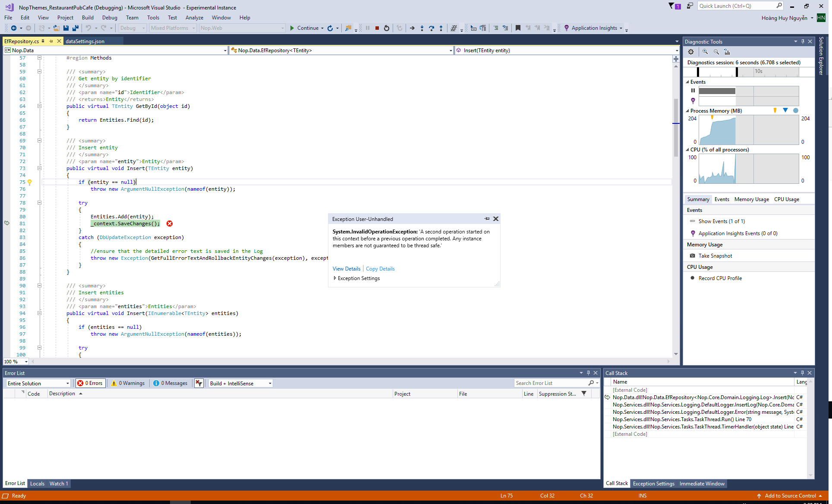This screenshot has width=832, height=504.
Task: Click Record CPU Profile
Action: pos(720,278)
